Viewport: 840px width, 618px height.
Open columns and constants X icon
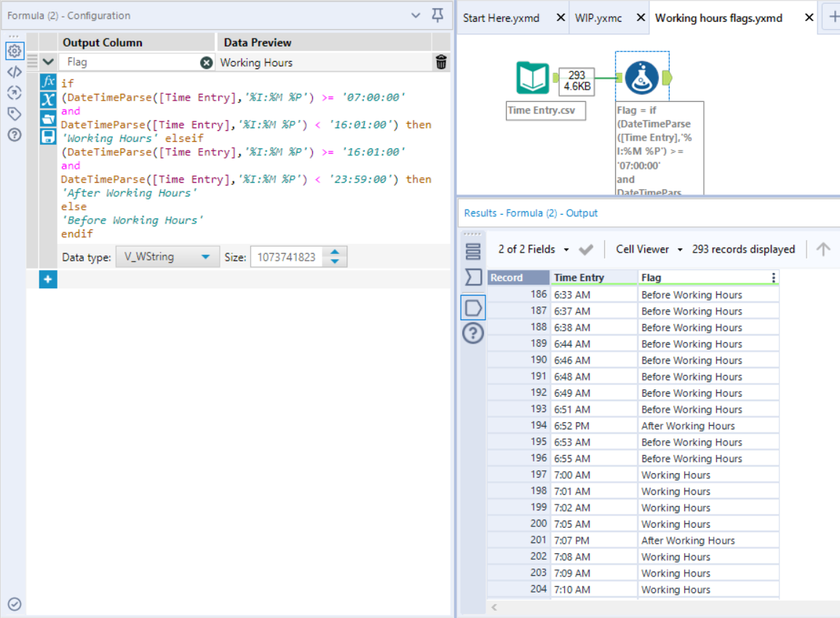coord(48,100)
